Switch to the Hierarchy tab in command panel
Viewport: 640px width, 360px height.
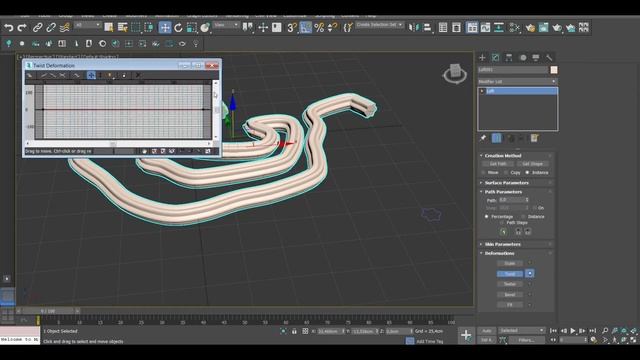click(509, 58)
